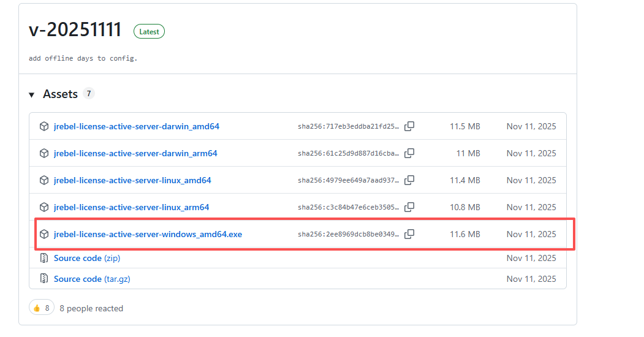Download jrebel-license-active-server-linux_arm64
644x337 pixels.
(x=131, y=207)
